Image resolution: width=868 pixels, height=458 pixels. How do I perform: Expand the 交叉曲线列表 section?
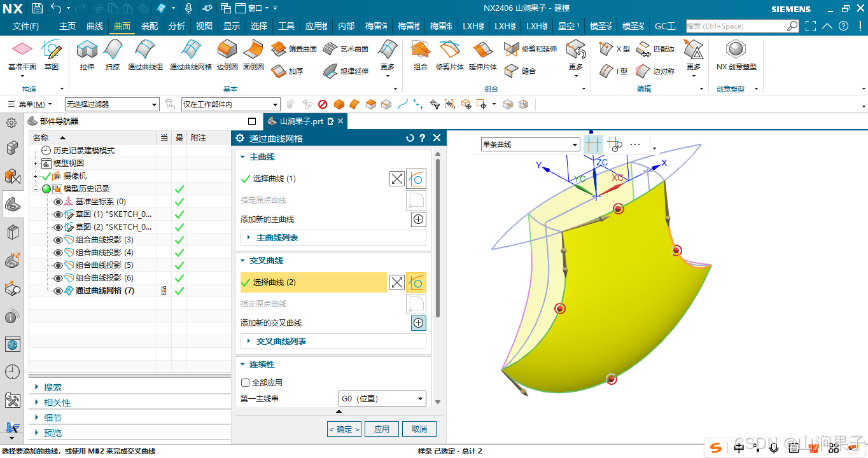(333, 342)
